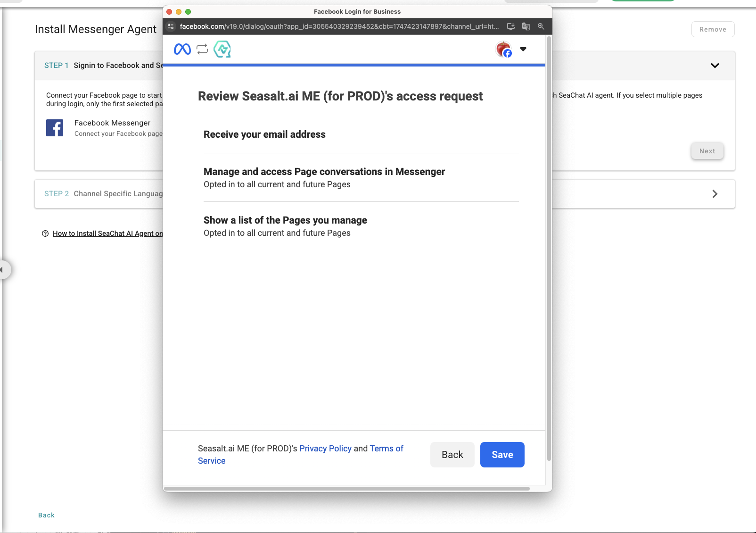Click the sync arrows icon between logos
Viewport: 756px width, 533px height.
pos(202,49)
